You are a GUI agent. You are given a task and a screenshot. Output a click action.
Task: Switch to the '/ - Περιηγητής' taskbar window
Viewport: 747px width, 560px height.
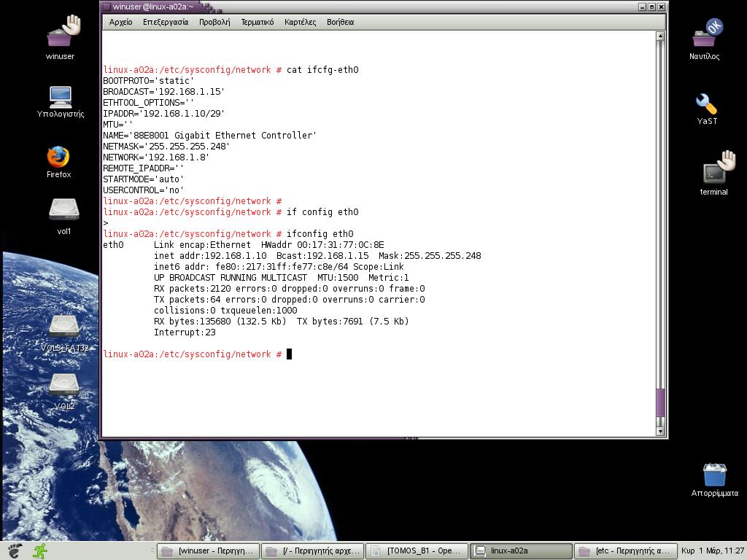point(312,551)
